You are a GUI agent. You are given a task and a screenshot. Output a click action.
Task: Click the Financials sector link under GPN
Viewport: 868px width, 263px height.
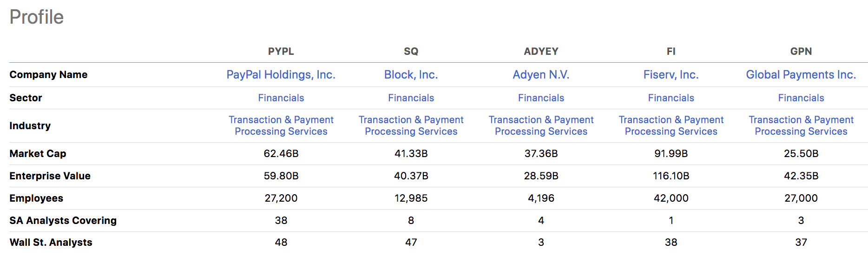(x=801, y=98)
